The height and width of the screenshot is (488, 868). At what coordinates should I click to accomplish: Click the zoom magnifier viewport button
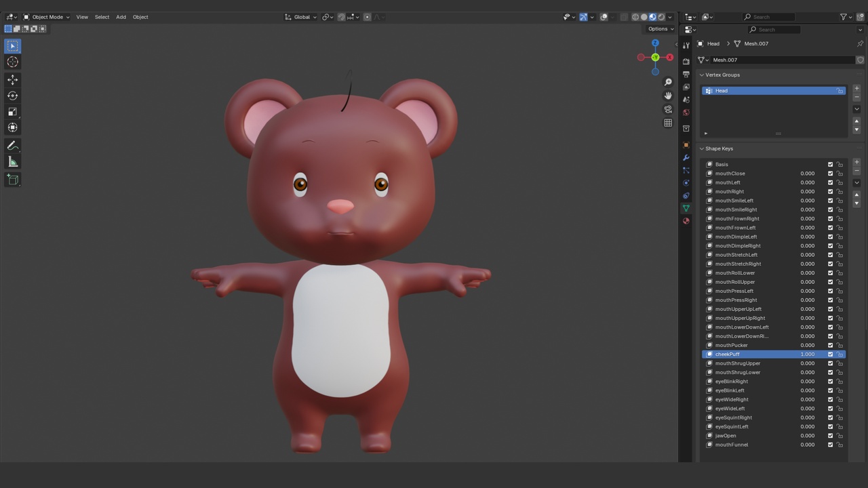click(x=668, y=82)
